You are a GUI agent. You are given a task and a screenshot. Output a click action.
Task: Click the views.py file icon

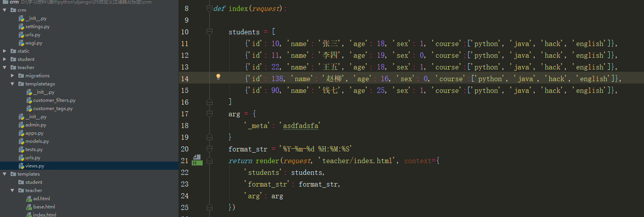coord(21,166)
